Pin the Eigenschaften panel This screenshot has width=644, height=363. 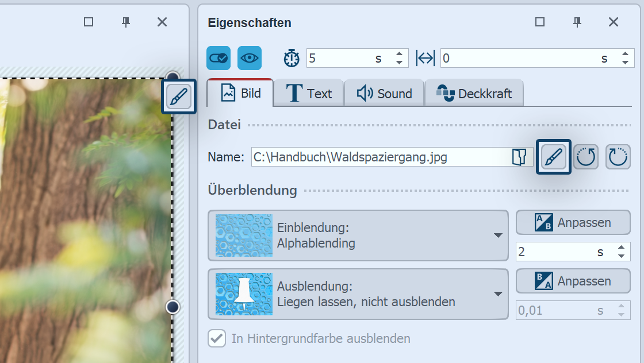[577, 22]
